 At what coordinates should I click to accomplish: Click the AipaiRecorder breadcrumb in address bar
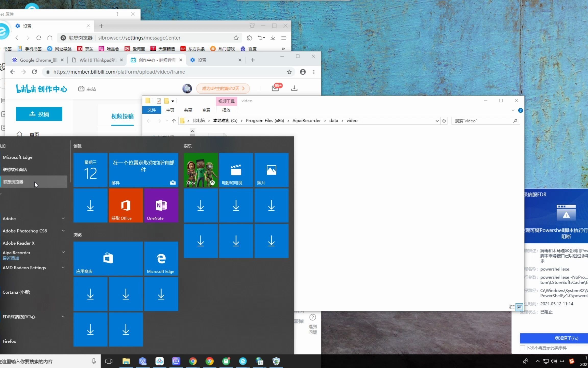[307, 121]
